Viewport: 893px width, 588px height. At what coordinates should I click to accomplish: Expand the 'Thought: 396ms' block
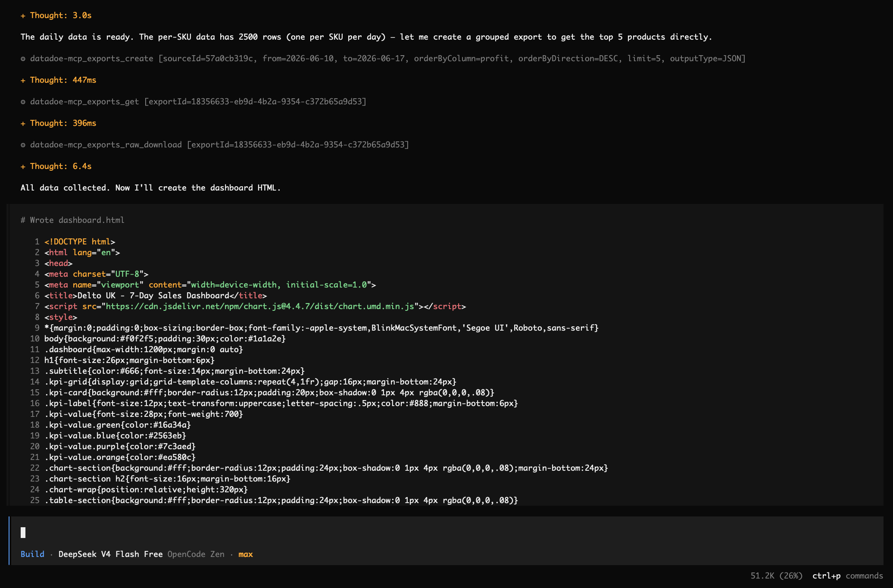pyautogui.click(x=58, y=123)
